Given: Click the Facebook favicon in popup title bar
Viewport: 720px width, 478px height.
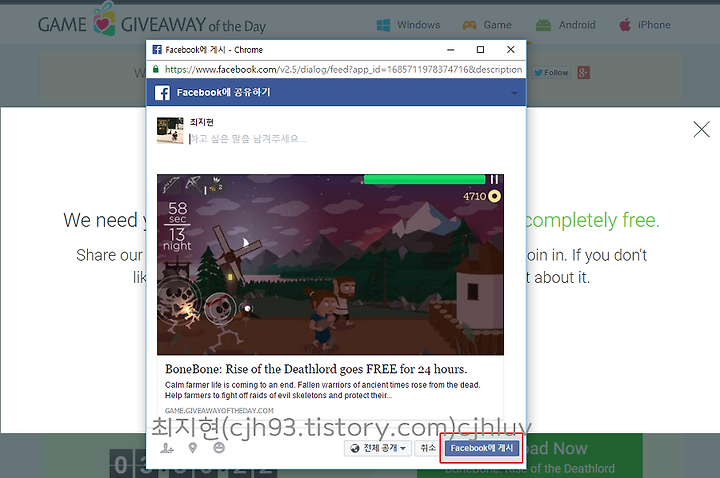Looking at the screenshot, I should pyautogui.click(x=157, y=50).
